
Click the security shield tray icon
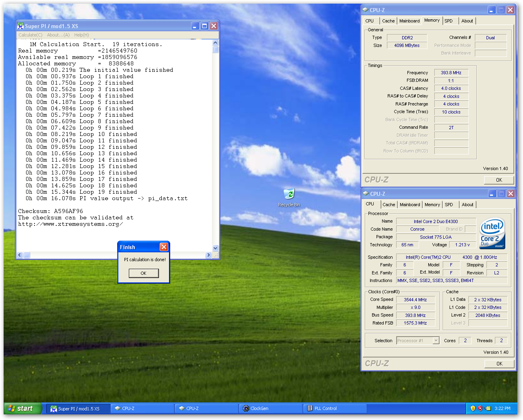pos(473,408)
